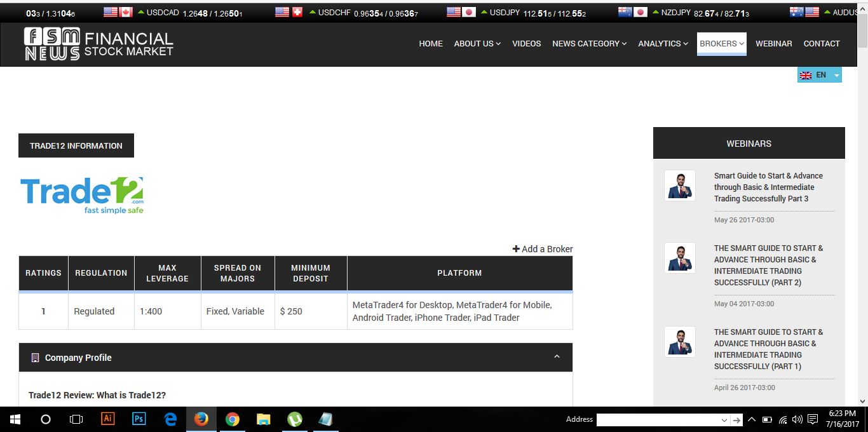Click the Trade12 Information button
This screenshot has height=432, width=868.
coord(76,145)
